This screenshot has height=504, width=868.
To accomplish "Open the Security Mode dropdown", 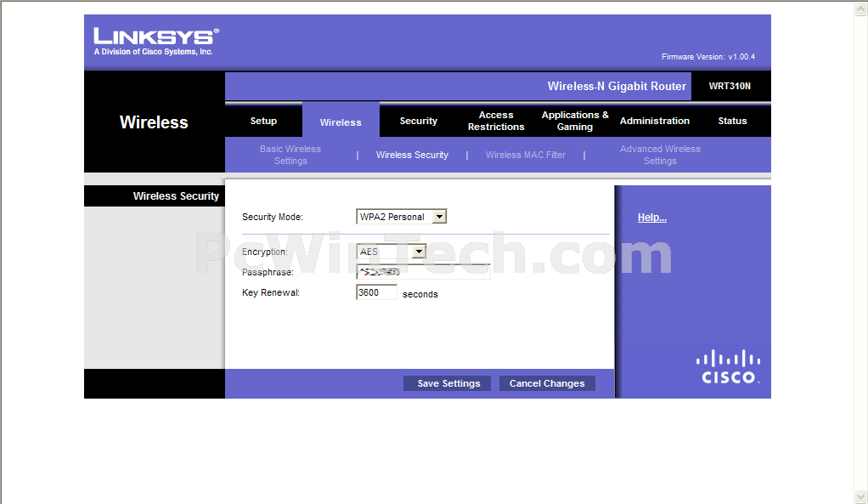I will click(401, 217).
